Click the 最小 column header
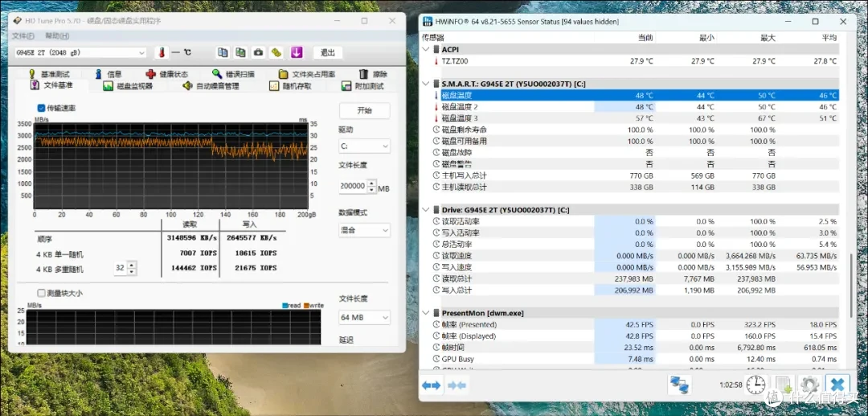 [706, 38]
